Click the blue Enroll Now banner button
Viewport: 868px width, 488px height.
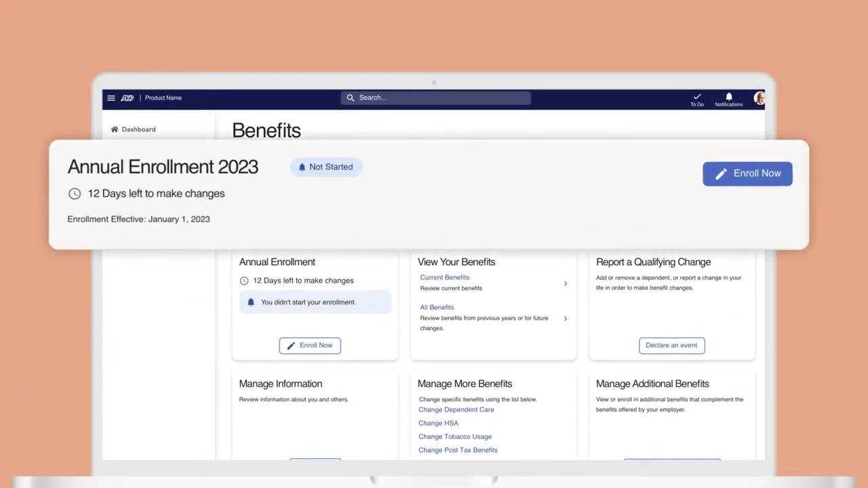[x=747, y=174]
